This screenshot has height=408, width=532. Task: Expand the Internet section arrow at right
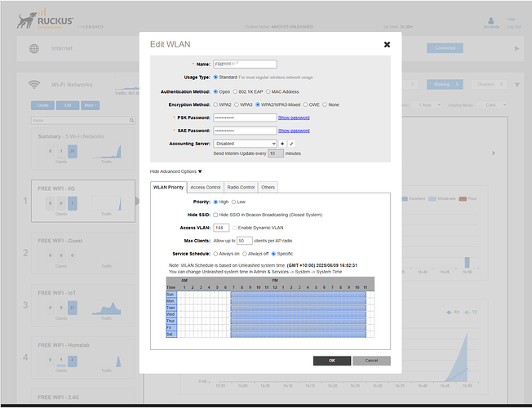coord(516,49)
